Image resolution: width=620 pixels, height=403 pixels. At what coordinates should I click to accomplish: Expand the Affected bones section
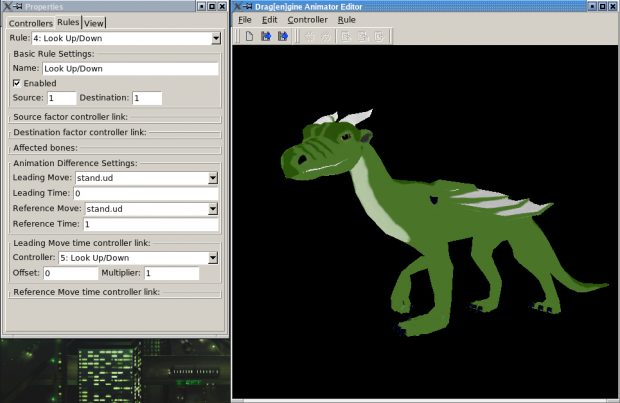(45, 148)
